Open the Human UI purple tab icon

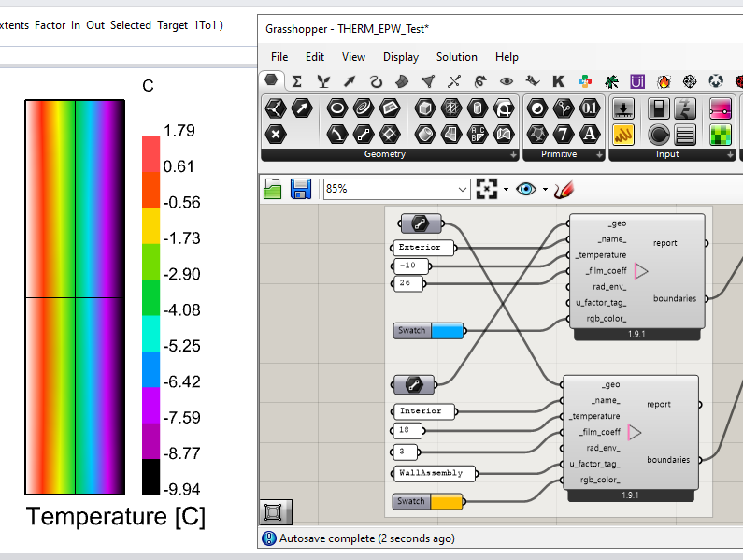[x=637, y=81]
